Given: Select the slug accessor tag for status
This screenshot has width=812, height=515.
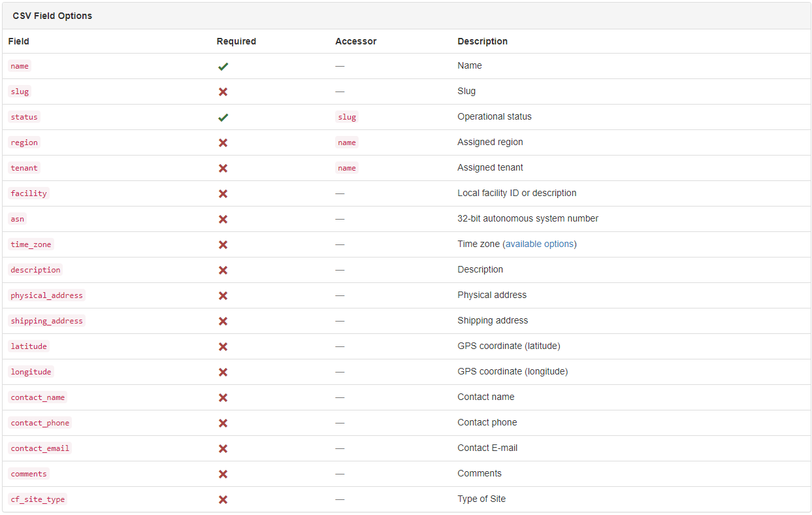Looking at the screenshot, I should click(347, 117).
